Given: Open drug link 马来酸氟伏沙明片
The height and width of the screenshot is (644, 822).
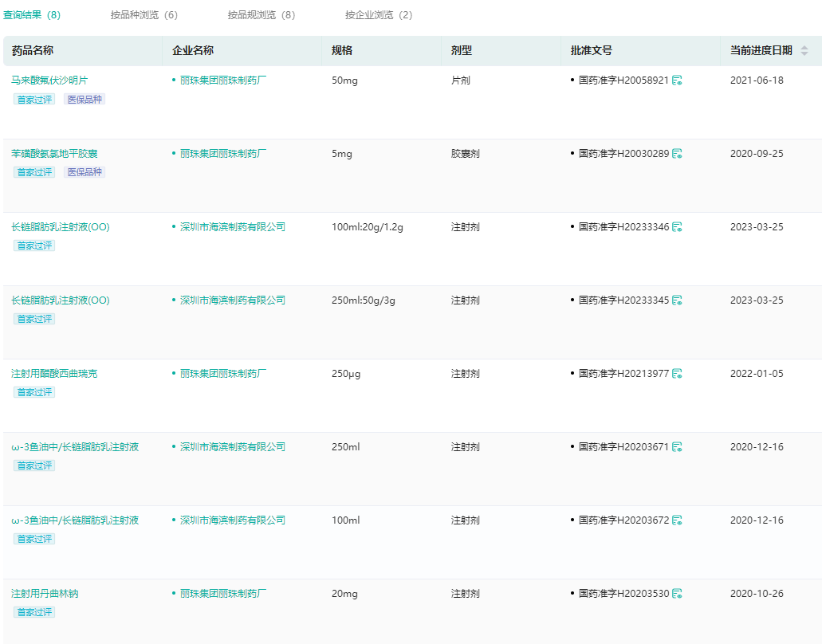Looking at the screenshot, I should point(49,80).
